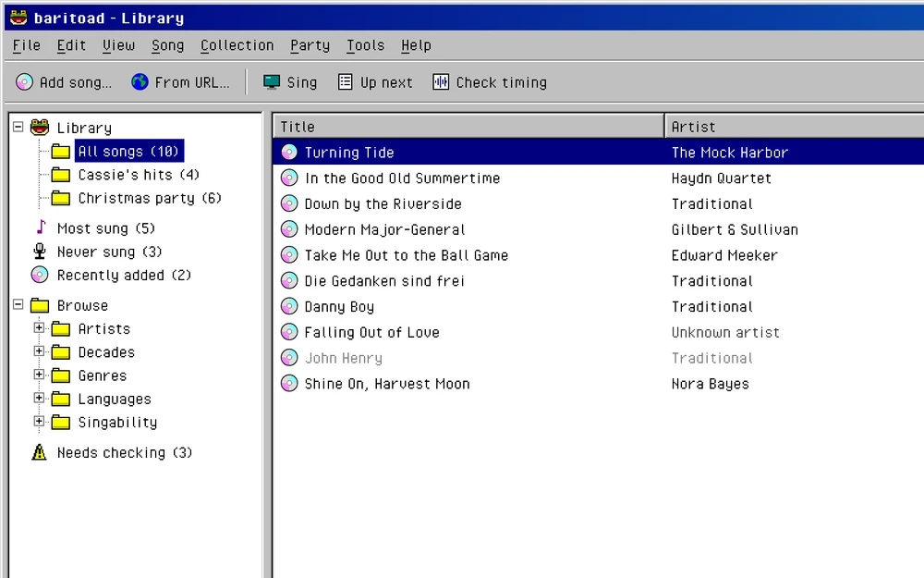The image size is (924, 578).
Task: Click the Add song disc icon
Action: coord(24,82)
